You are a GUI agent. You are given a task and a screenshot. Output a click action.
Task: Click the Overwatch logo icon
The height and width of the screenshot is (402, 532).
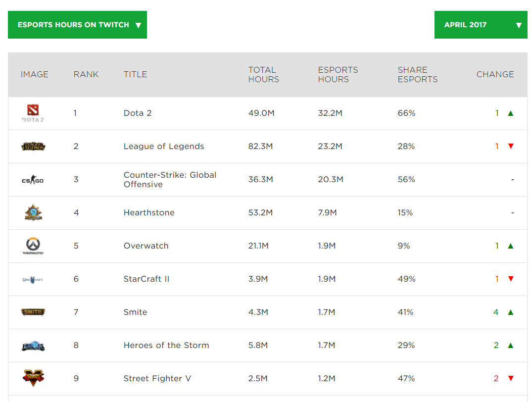(x=33, y=246)
